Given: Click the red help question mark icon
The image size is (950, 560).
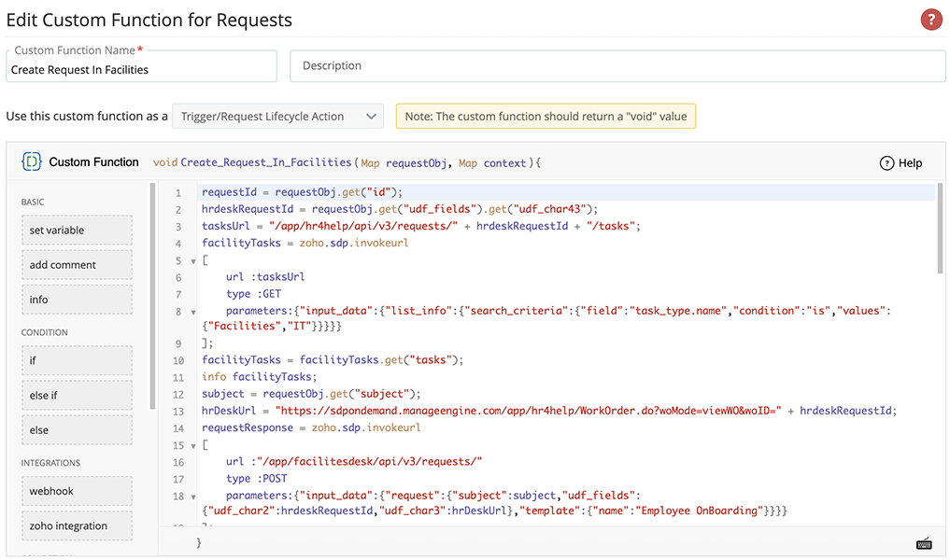Looking at the screenshot, I should [x=931, y=19].
